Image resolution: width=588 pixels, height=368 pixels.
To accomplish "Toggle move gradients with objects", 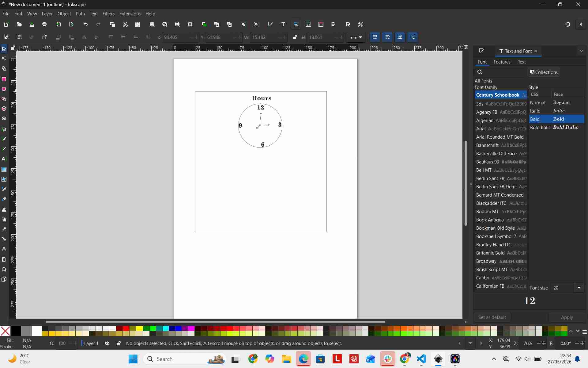I will [400, 37].
